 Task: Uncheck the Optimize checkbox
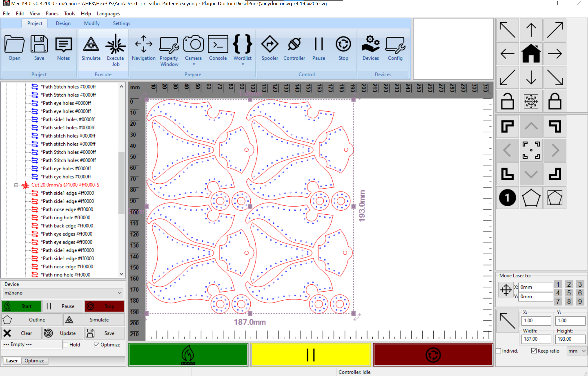pyautogui.click(x=97, y=345)
